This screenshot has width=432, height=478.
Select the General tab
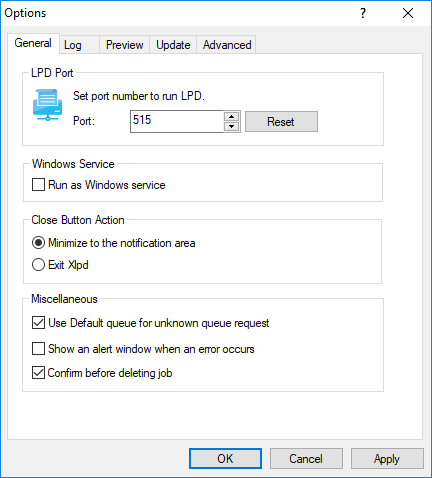(33, 43)
